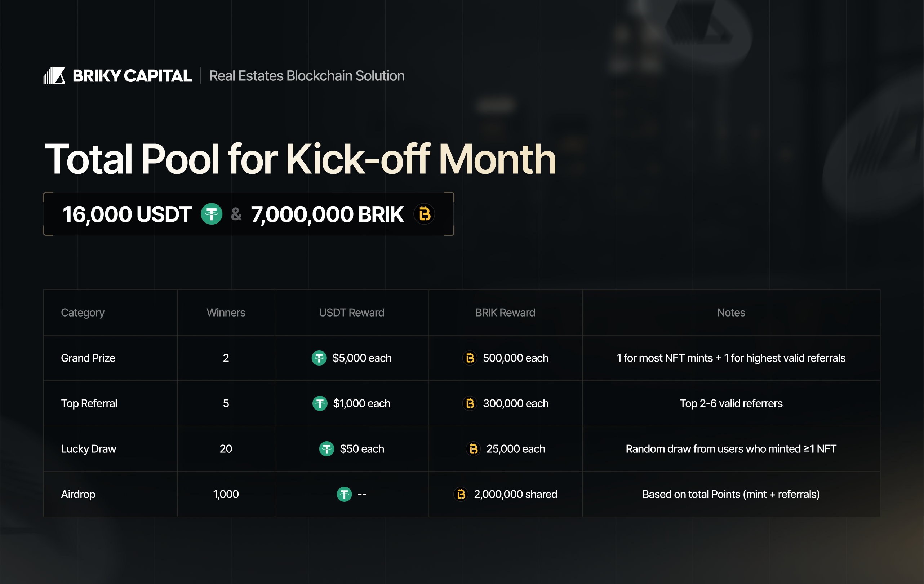Click the green USDT icon beside 16,000 USDT
The height and width of the screenshot is (584, 924).
tap(212, 214)
